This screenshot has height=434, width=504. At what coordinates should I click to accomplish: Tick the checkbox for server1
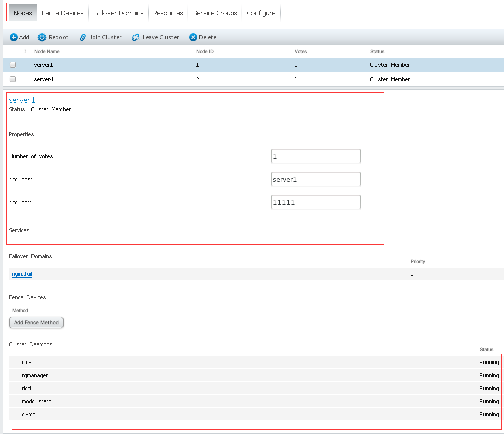click(x=13, y=65)
